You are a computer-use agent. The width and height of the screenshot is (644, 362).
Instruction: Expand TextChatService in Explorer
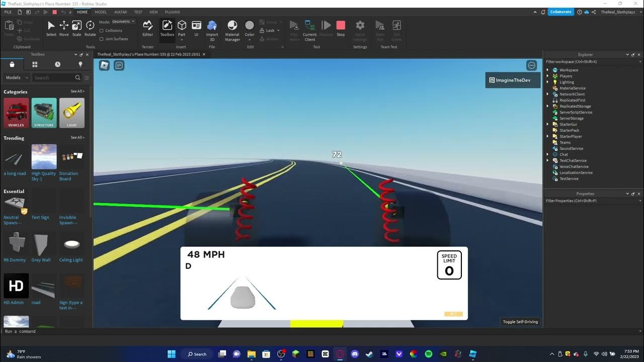(x=548, y=160)
